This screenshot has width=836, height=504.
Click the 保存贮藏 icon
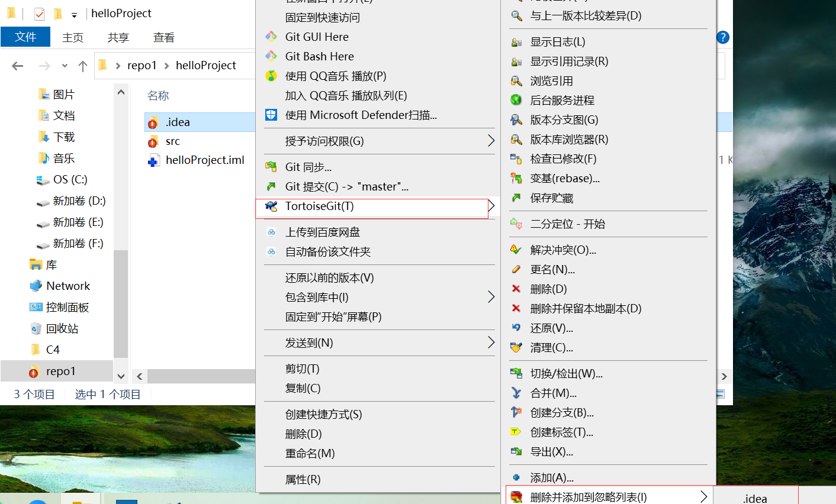pos(516,198)
